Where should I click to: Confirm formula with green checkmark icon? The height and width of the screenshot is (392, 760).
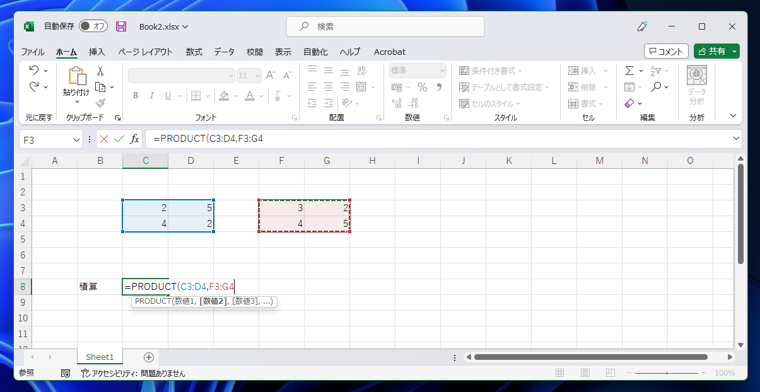[119, 140]
